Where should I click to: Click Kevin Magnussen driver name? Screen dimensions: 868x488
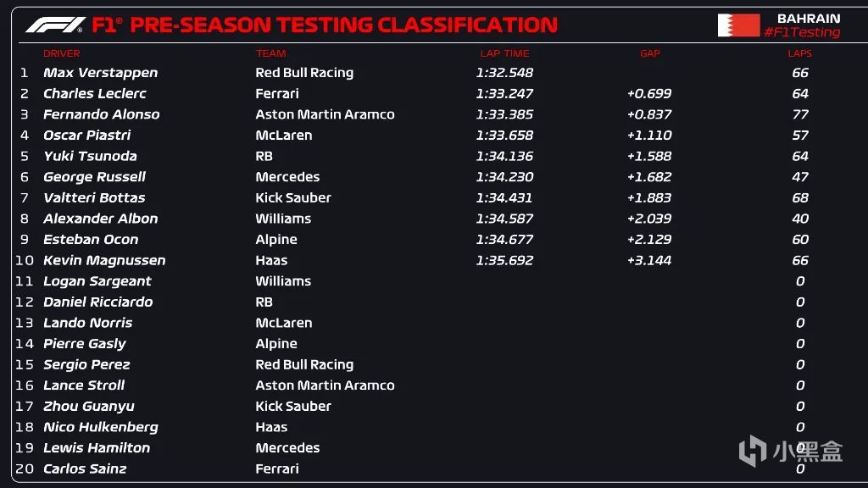(x=104, y=261)
